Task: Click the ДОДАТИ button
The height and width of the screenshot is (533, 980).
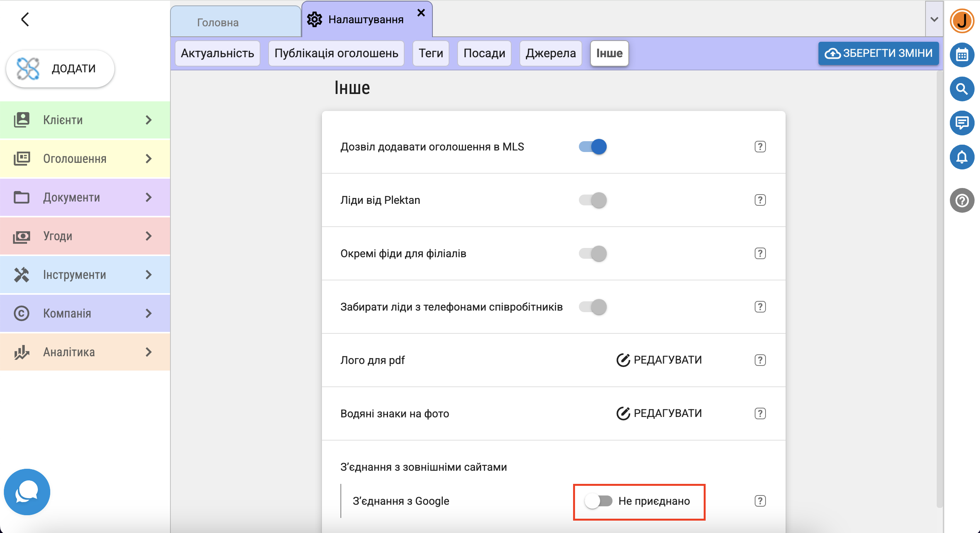Action: click(x=60, y=68)
